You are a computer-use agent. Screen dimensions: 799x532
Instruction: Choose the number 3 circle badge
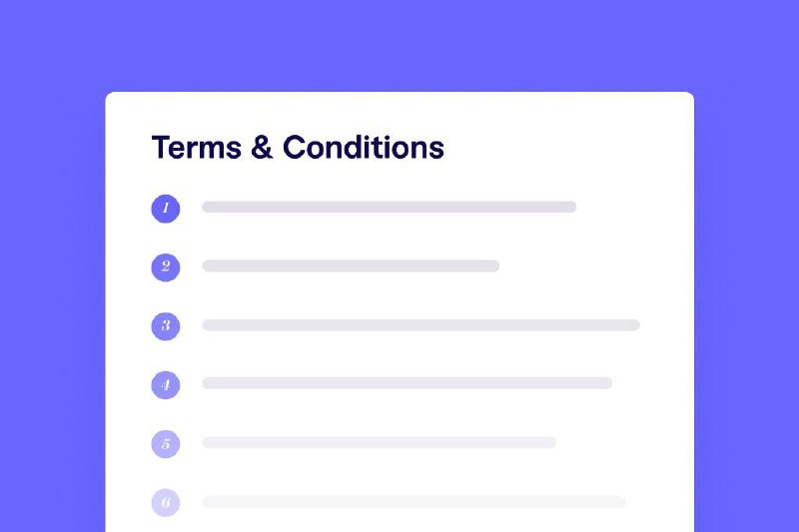[x=166, y=325]
